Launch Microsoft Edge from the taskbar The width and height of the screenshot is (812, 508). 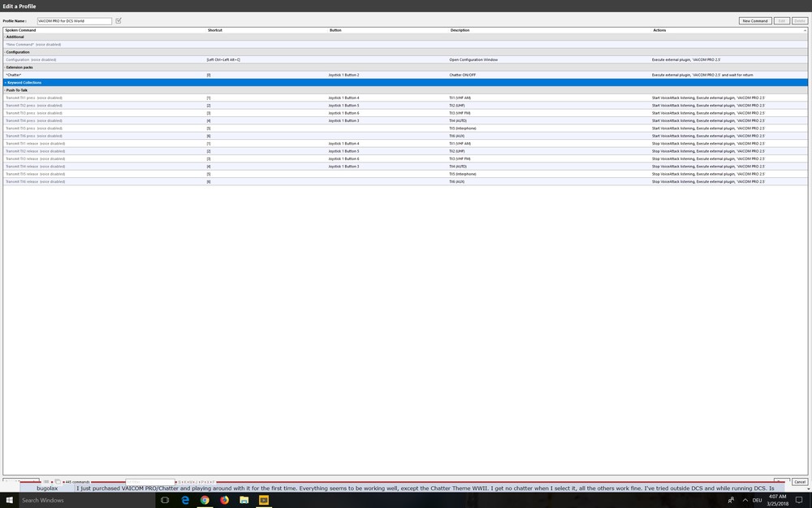pos(185,500)
